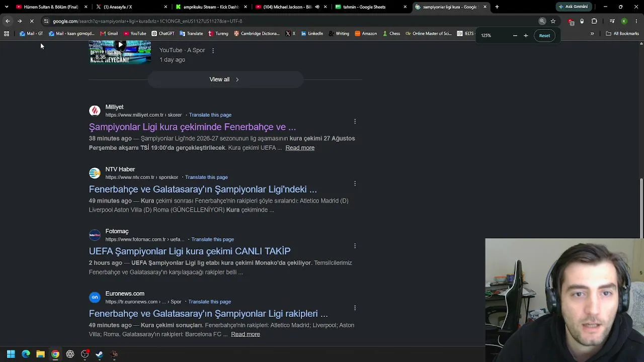Open the zoom magnifier icon in address bar
Image resolution: width=644 pixels, height=362 pixels.
pyautogui.click(x=542, y=21)
